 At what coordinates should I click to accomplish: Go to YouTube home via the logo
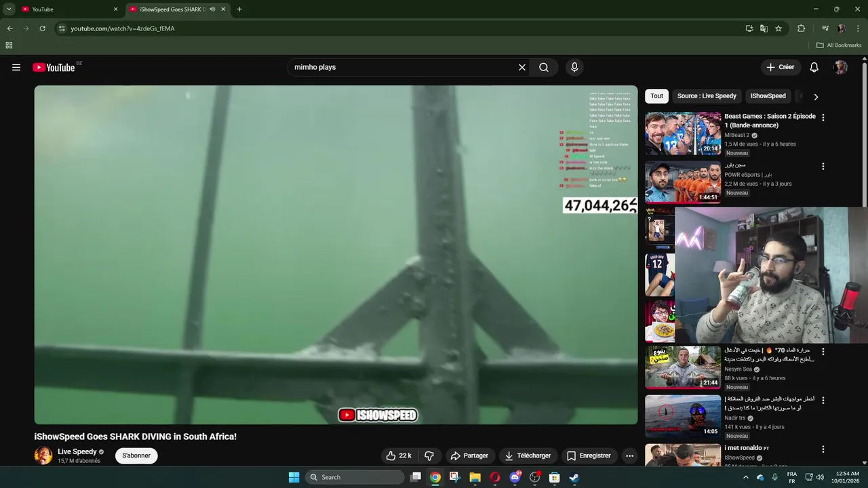tap(54, 67)
